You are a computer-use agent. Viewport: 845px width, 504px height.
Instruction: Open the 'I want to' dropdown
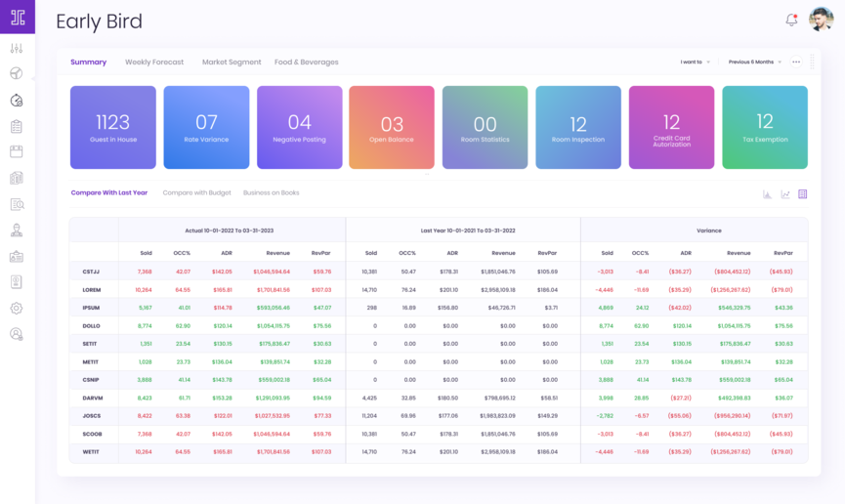[695, 63]
